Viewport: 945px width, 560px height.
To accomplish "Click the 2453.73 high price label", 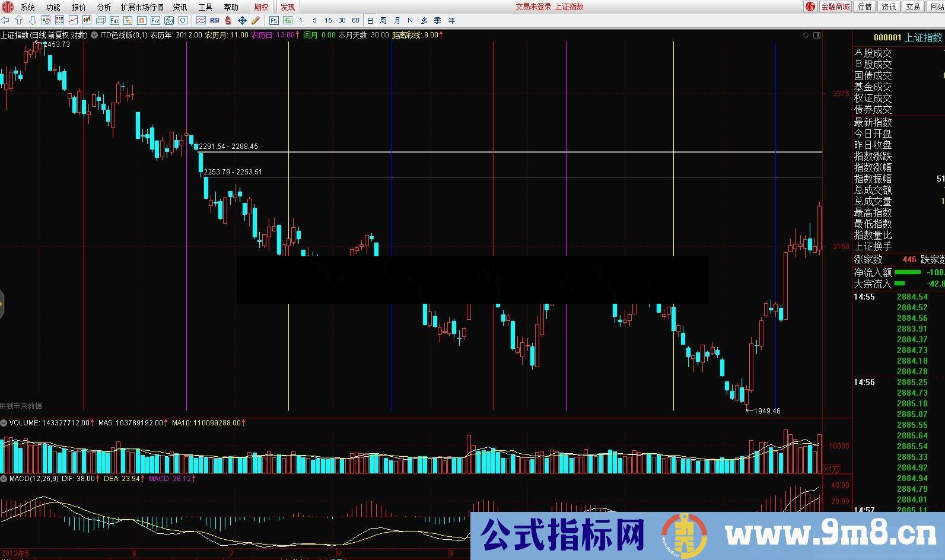I will (56, 44).
